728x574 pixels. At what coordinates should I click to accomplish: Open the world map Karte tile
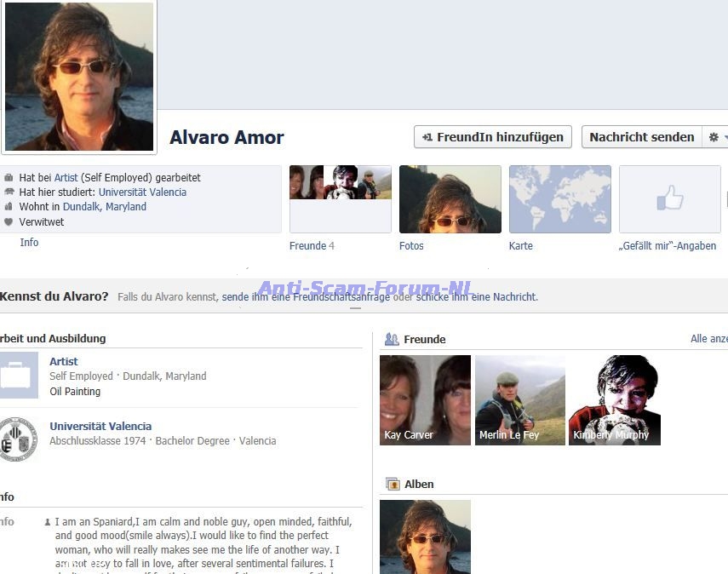[x=559, y=199]
